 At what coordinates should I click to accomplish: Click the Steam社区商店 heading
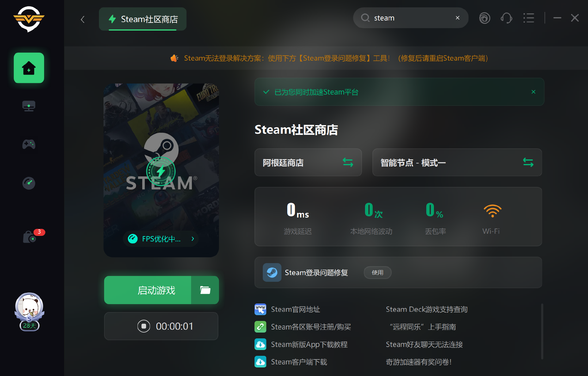(x=296, y=130)
